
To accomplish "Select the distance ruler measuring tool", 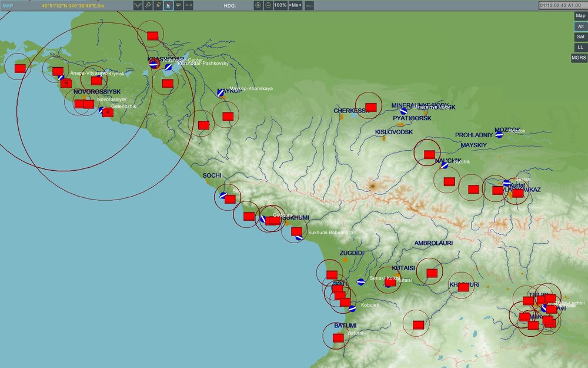I will (x=189, y=5).
